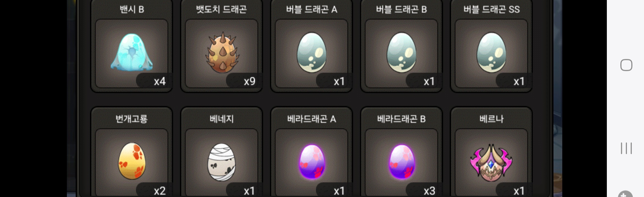Click the 베네지 card title label
The width and height of the screenshot is (644, 197).
coord(222,119)
